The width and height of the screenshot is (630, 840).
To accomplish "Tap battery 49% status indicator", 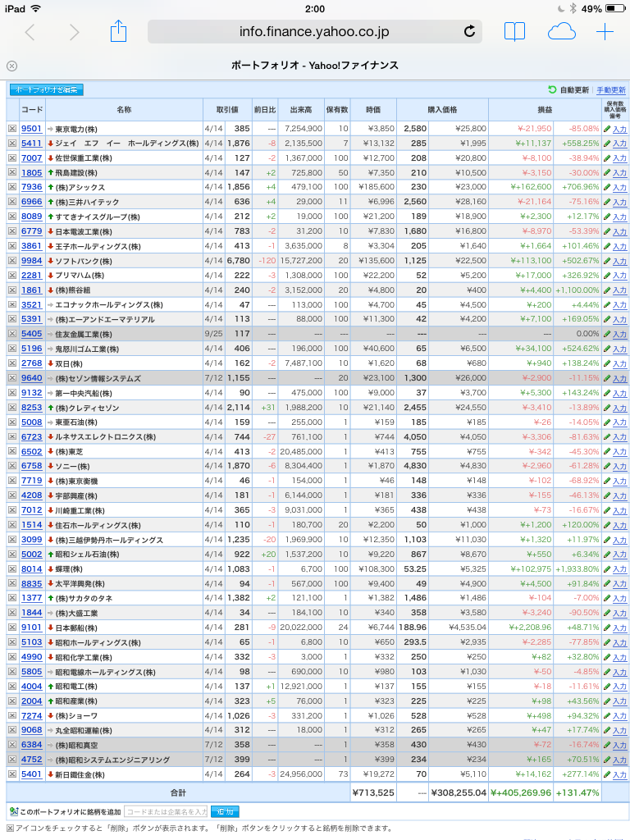I will (603, 8).
